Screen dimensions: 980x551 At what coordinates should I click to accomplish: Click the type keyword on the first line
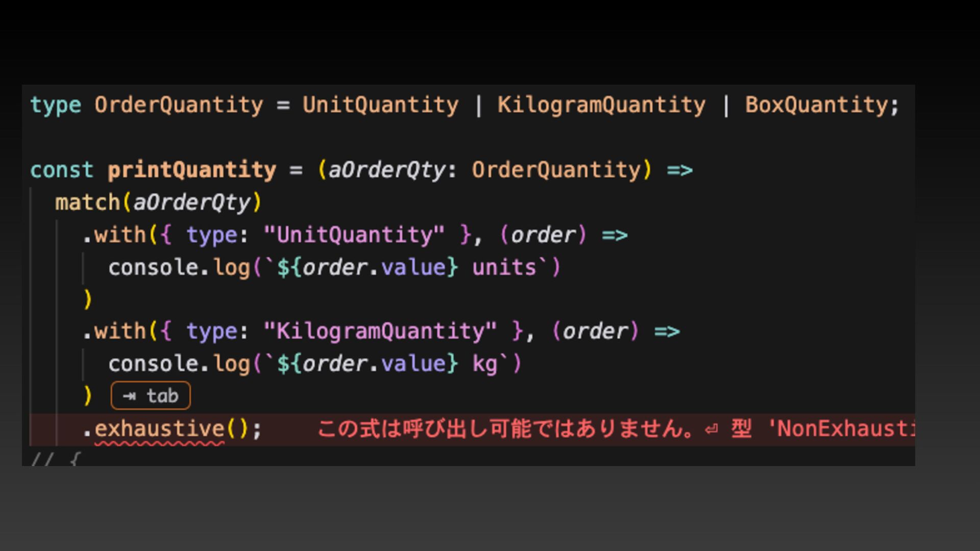pyautogui.click(x=56, y=105)
